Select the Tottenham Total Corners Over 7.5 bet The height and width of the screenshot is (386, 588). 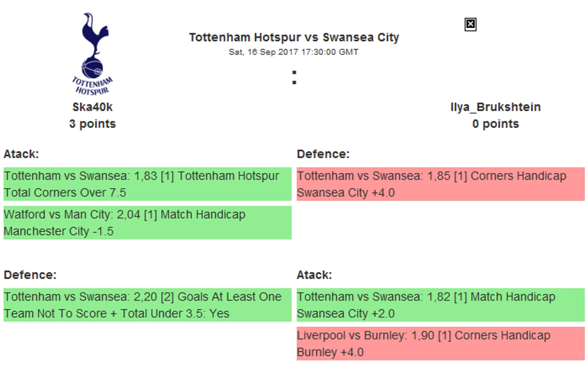pos(147,184)
